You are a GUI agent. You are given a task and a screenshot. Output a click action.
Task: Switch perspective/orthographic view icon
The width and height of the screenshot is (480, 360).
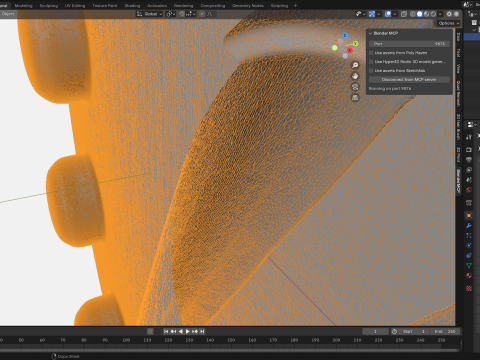click(x=355, y=98)
